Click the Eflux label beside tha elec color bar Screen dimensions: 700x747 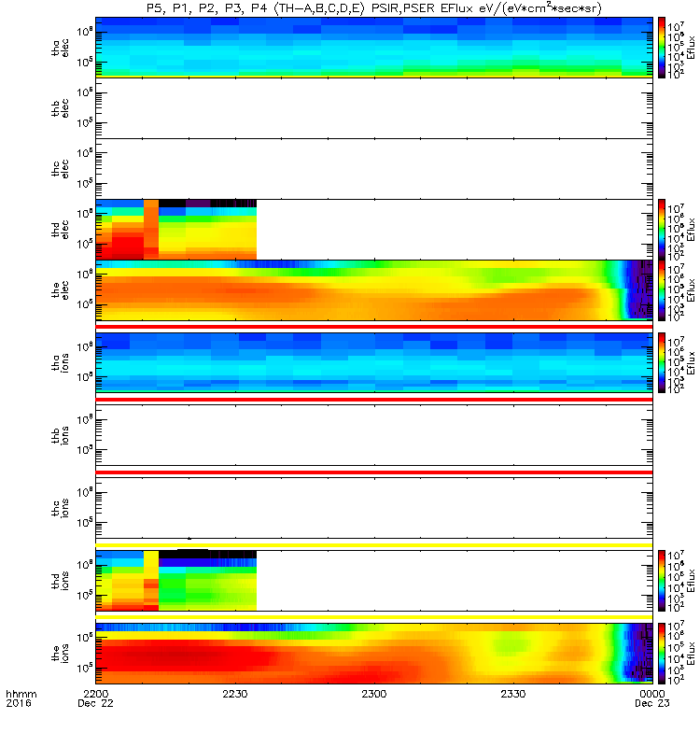tap(691, 48)
